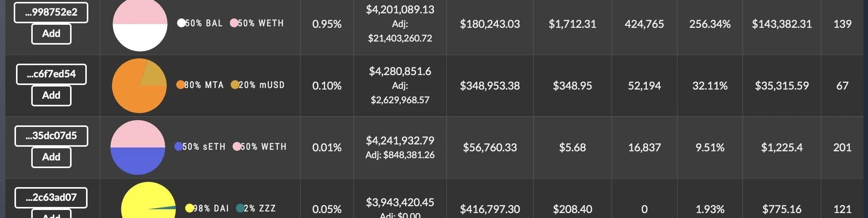Open the pool address ending in c6f7ed54
The image size is (868, 218).
click(x=51, y=74)
